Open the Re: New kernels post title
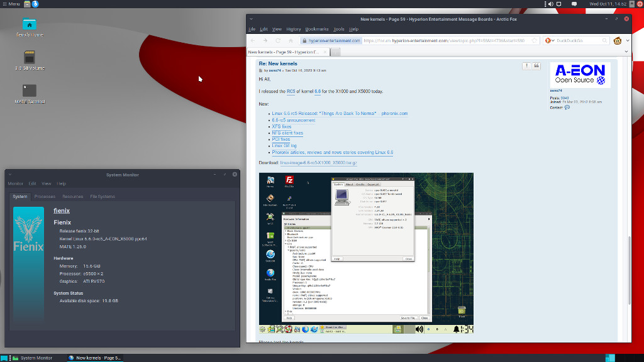 (x=278, y=63)
